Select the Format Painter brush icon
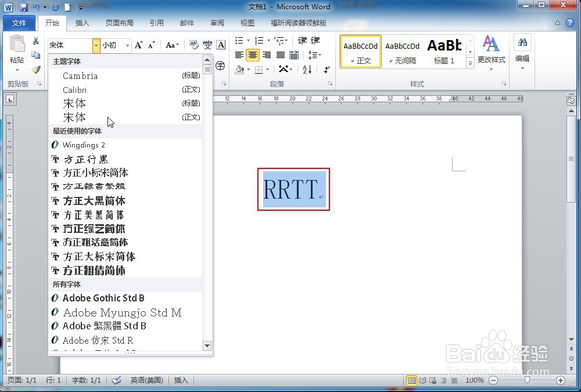This screenshot has height=392, width=581. pos(36,70)
